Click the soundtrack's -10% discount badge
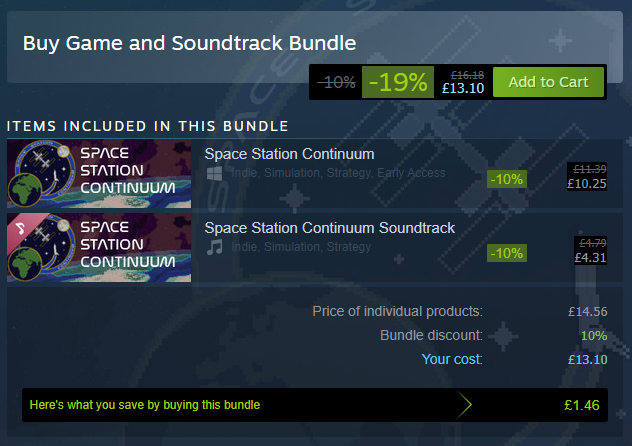 [x=507, y=252]
